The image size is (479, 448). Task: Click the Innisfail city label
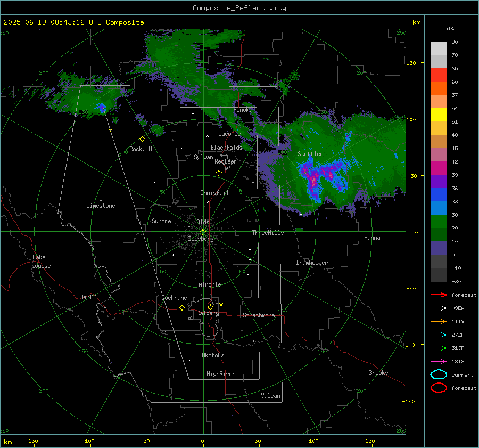pyautogui.click(x=214, y=193)
